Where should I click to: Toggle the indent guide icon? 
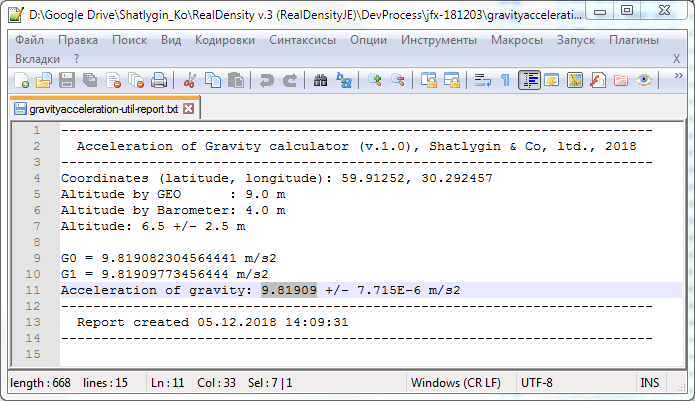(x=529, y=81)
